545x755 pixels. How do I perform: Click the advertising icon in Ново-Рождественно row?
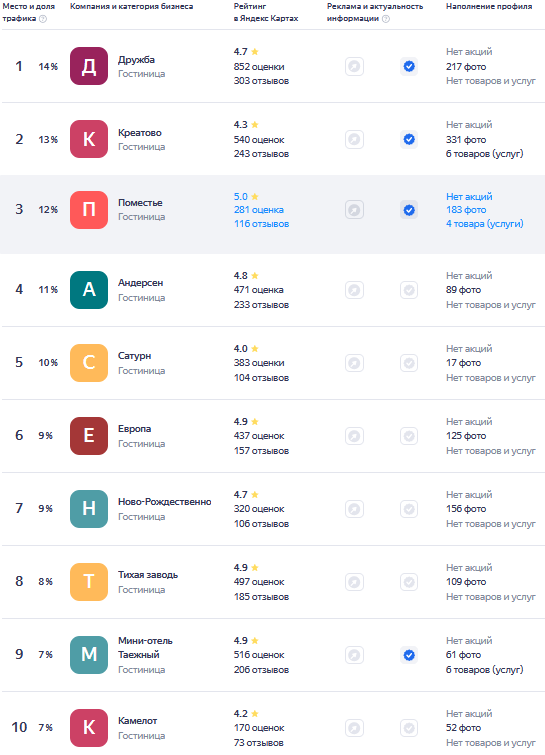point(354,509)
